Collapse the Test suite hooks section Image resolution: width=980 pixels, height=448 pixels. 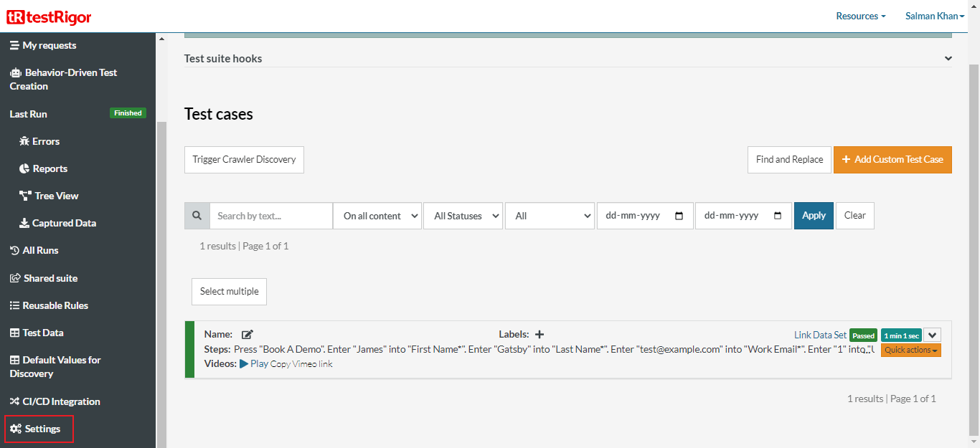click(x=948, y=58)
